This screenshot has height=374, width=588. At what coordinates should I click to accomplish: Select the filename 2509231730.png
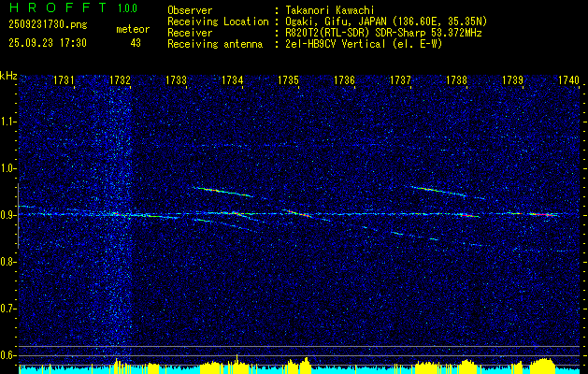48,24
